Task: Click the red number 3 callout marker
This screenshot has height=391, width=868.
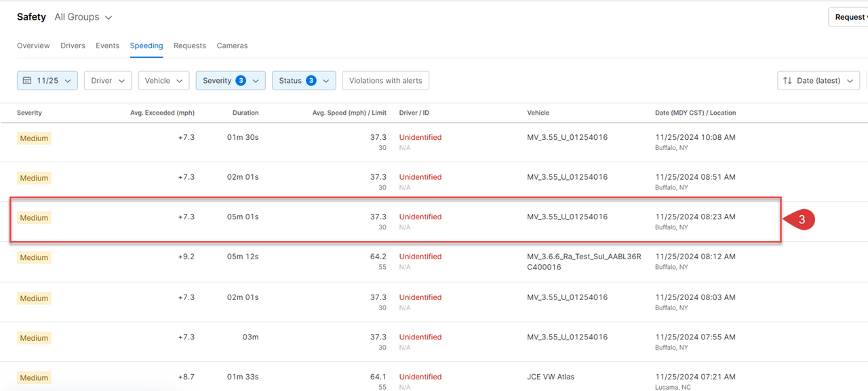Action: (800, 220)
